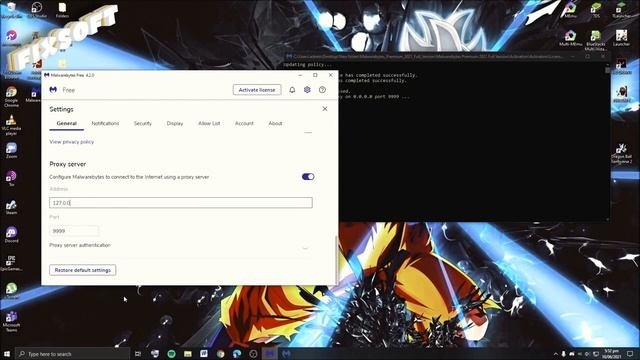Click the microphone tray icon
The image size is (640, 360).
point(564,354)
